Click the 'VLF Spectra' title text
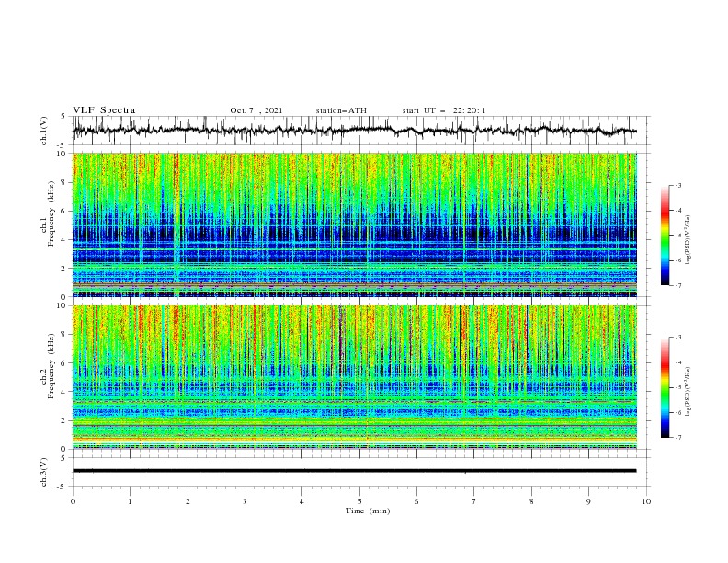This screenshot has width=728, height=563. click(104, 110)
